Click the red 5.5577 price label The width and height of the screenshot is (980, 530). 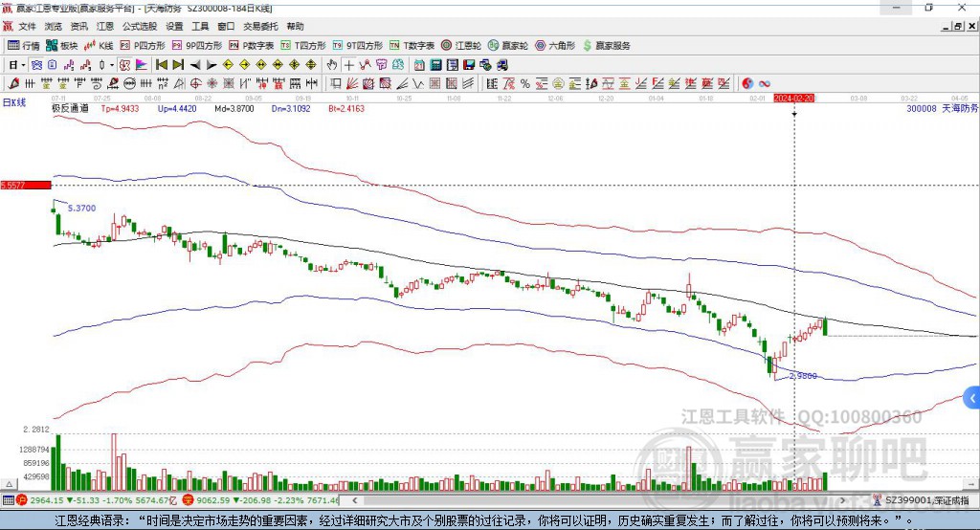click(x=26, y=185)
